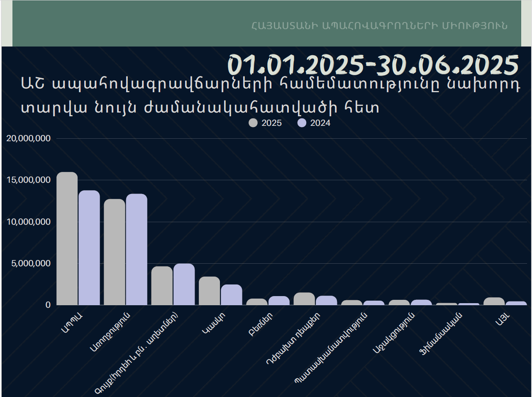Pick the gray 2025 bar for Կասկո
The height and width of the screenshot is (397, 532).
click(x=209, y=291)
